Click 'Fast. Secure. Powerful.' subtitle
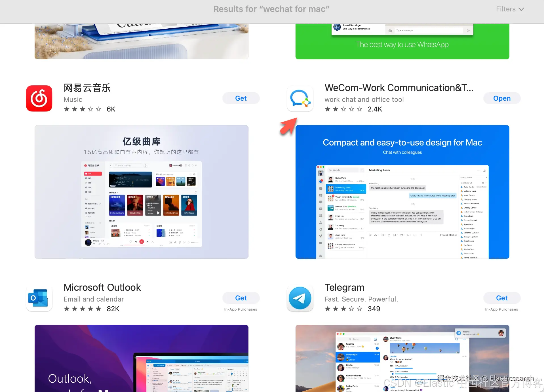 pyautogui.click(x=361, y=299)
